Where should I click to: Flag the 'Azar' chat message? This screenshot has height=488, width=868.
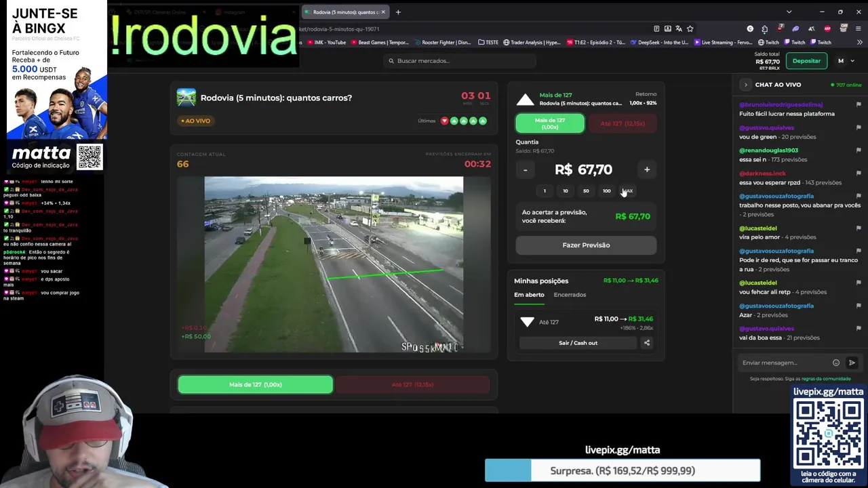click(x=859, y=306)
